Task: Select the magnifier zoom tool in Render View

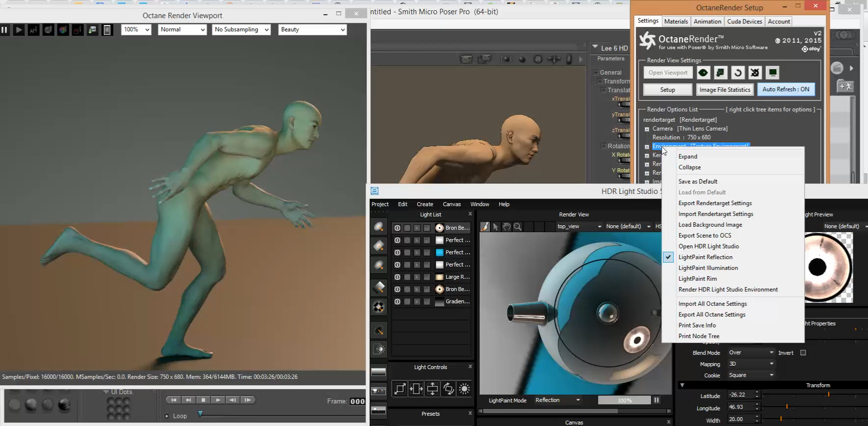Action: coord(517,226)
